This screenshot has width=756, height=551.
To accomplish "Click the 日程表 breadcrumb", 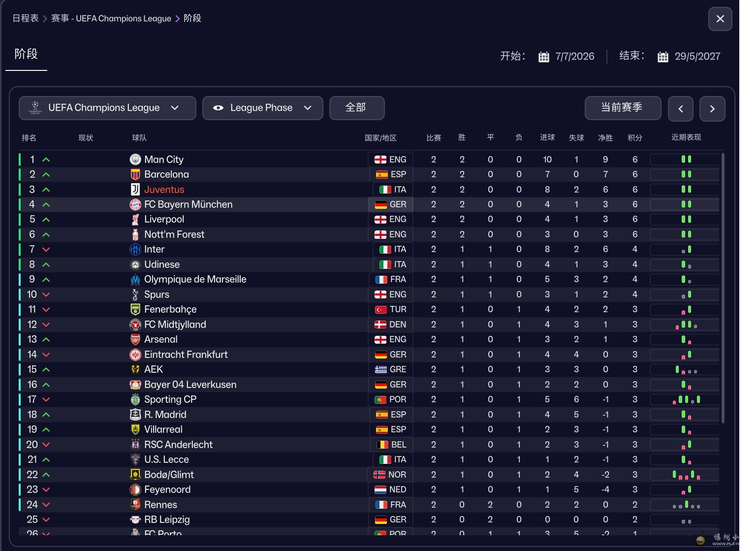I will [x=25, y=18].
